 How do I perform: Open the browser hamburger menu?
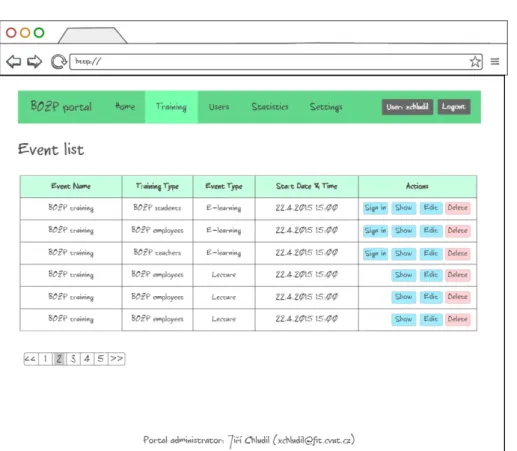pyautogui.click(x=495, y=62)
